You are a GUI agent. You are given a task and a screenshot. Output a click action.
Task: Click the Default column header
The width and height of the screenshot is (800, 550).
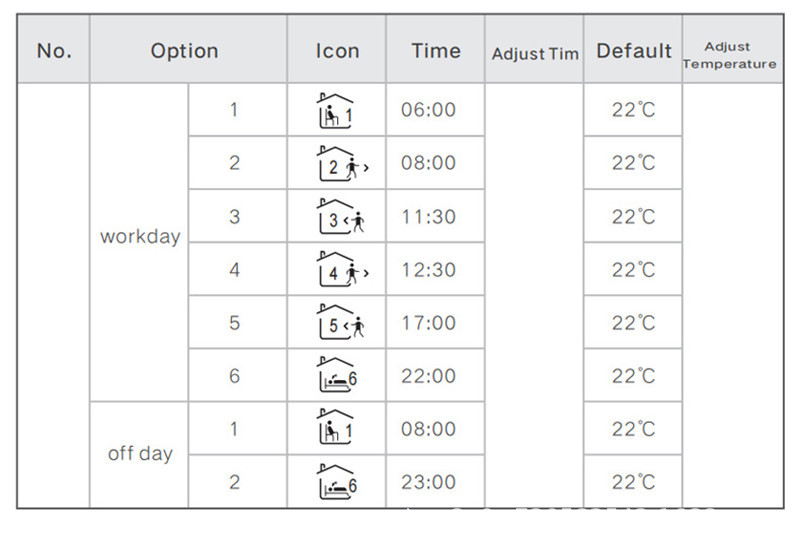(634, 51)
